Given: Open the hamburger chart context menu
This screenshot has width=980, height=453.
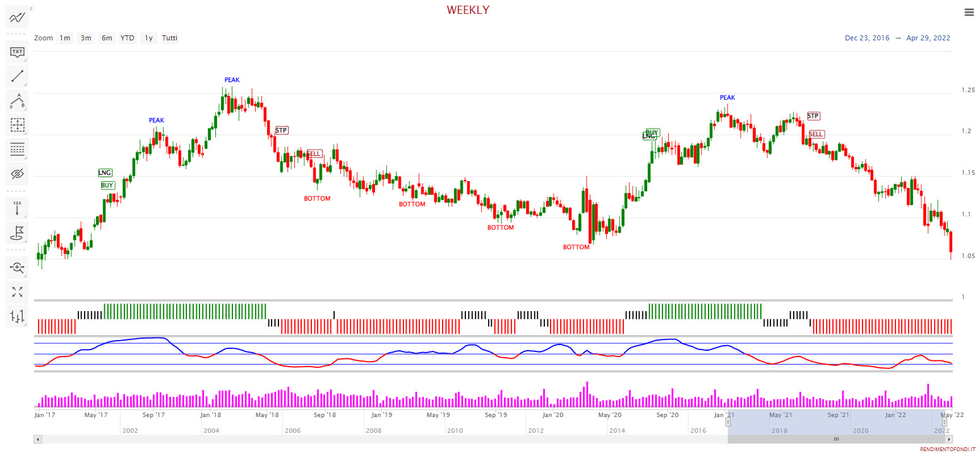Looking at the screenshot, I should [969, 12].
